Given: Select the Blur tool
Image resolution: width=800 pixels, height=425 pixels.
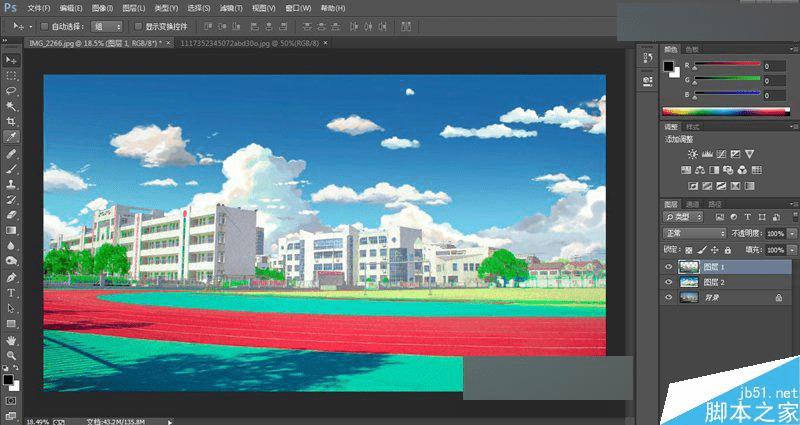Looking at the screenshot, I should (x=11, y=246).
